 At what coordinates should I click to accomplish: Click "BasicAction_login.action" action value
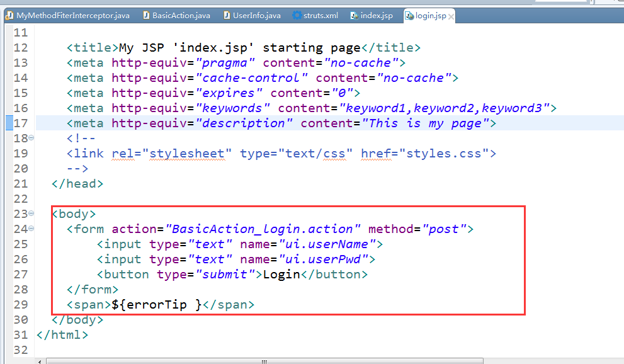pyautogui.click(x=263, y=229)
